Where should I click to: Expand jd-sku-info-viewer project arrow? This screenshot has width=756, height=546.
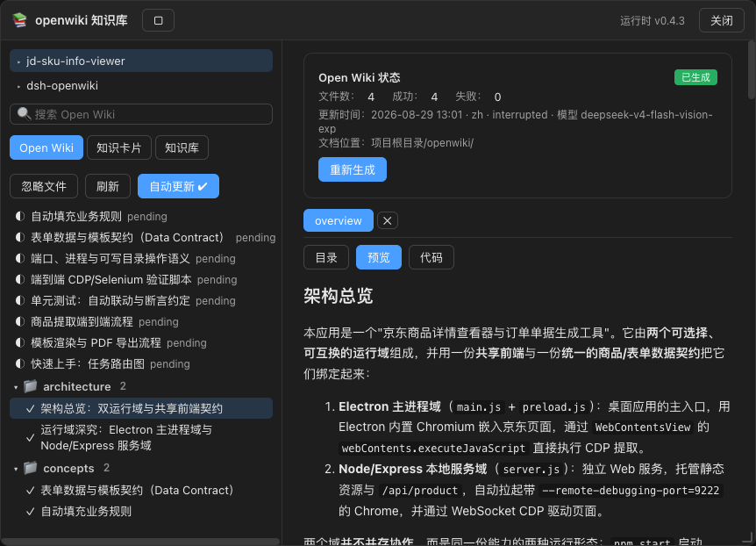[x=18, y=61]
